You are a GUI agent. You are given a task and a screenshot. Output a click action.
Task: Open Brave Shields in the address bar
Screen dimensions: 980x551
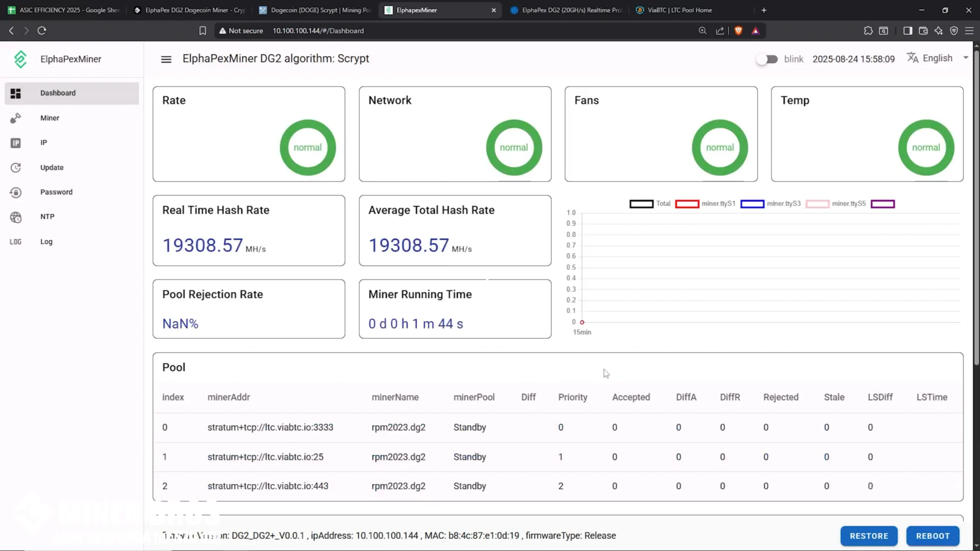[x=738, y=31]
